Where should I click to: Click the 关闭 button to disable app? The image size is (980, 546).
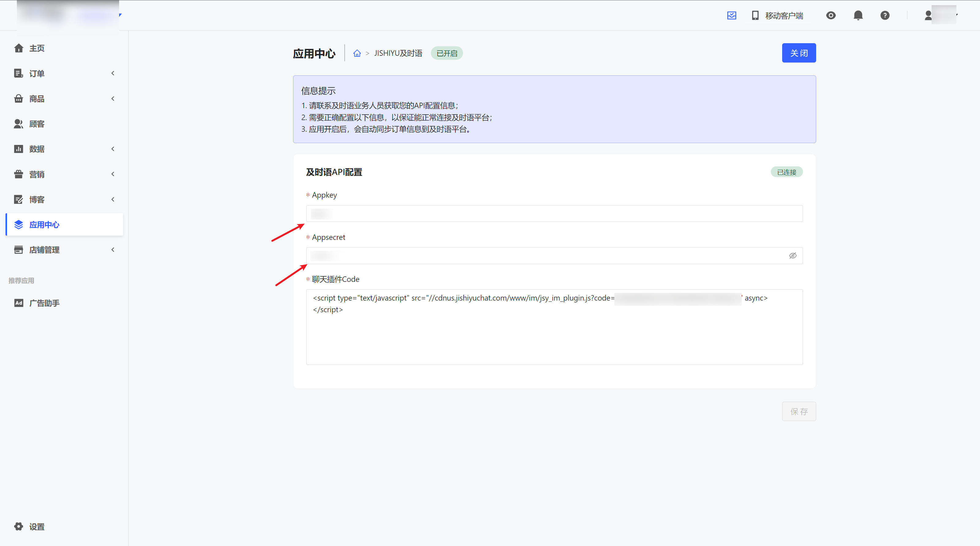(x=799, y=53)
